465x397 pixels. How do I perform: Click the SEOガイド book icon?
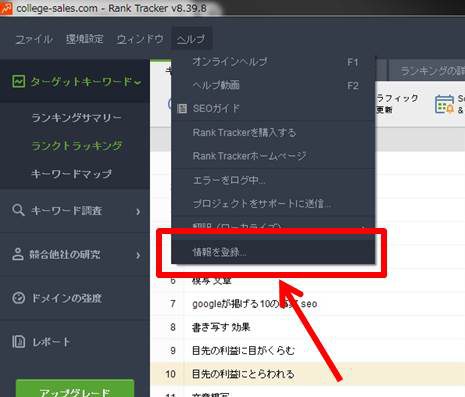click(x=182, y=108)
